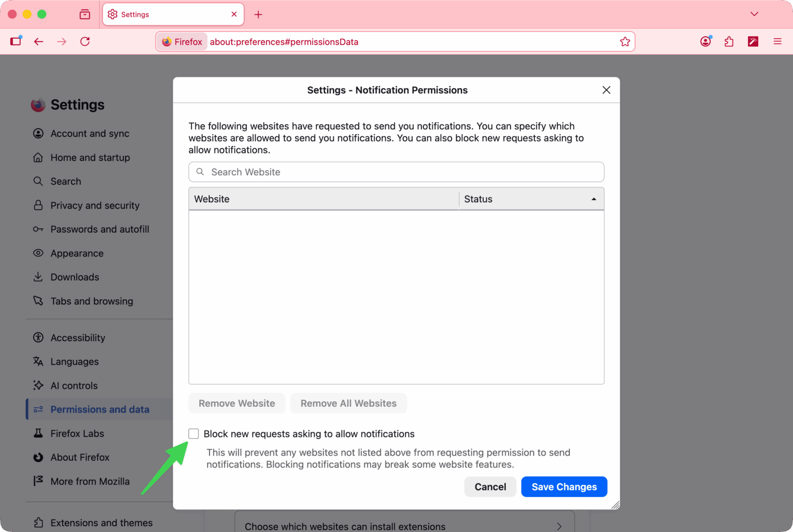The height and width of the screenshot is (532, 793).
Task: Click the Firefox identity badge in address bar
Action: pos(182,42)
